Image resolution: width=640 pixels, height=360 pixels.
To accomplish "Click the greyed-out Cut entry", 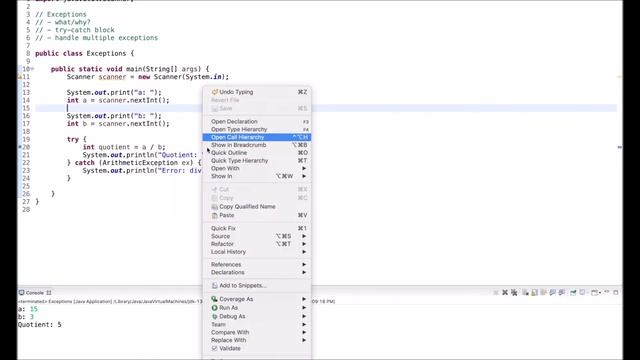I will (x=257, y=190).
